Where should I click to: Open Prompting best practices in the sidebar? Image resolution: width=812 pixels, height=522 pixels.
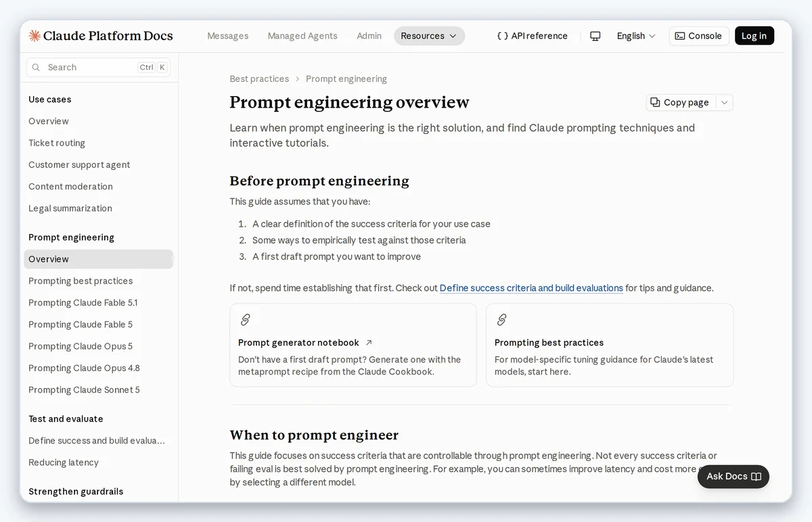(81, 281)
